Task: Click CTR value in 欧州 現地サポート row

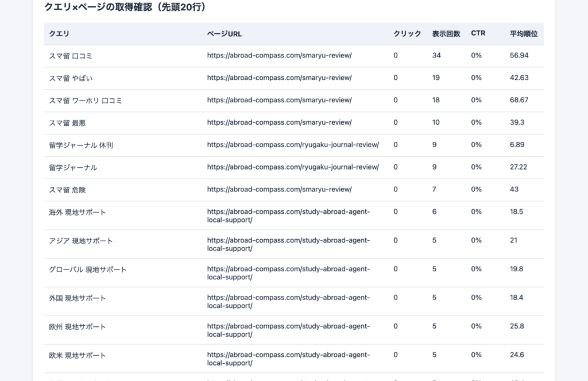Action: (x=476, y=326)
